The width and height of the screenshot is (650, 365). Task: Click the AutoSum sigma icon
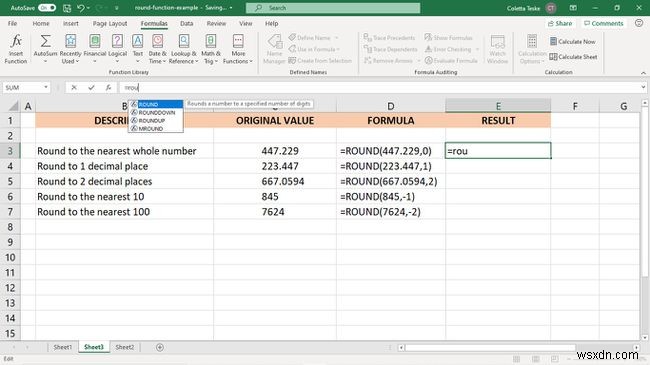(x=45, y=41)
